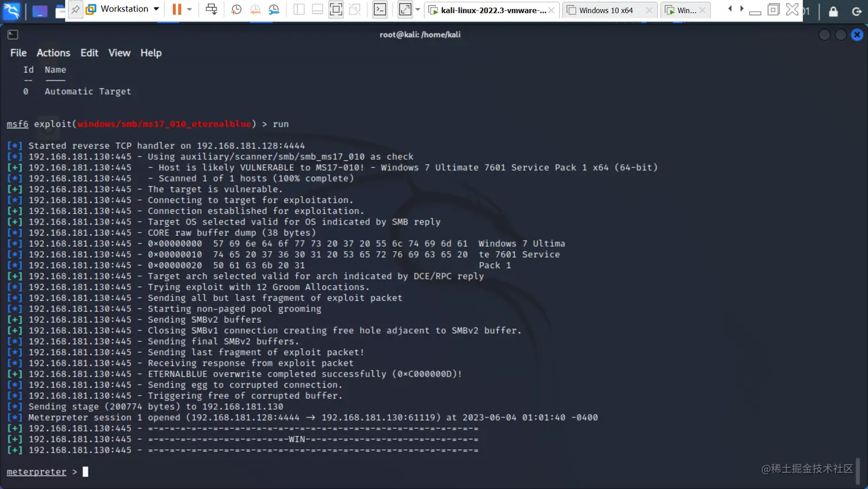The width and height of the screenshot is (868, 489).
Task: Open the Kali dragon applications menu
Action: pos(11,10)
